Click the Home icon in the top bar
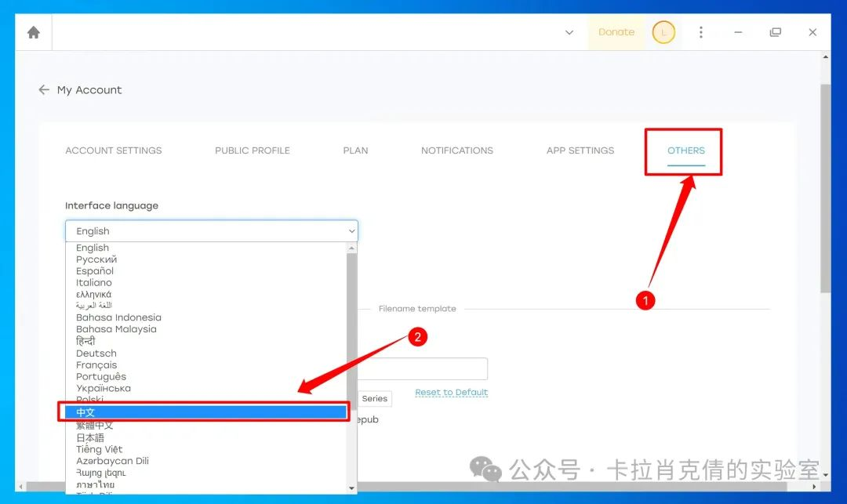This screenshot has height=504, width=847. [33, 32]
